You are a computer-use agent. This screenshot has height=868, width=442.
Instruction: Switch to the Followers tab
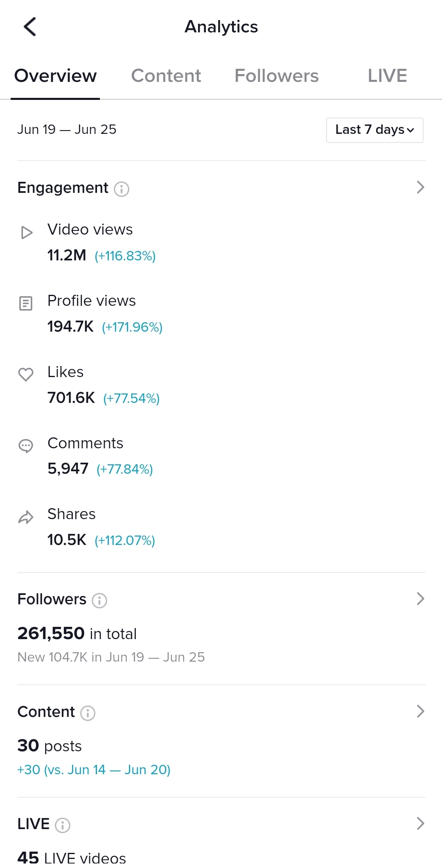click(x=277, y=76)
